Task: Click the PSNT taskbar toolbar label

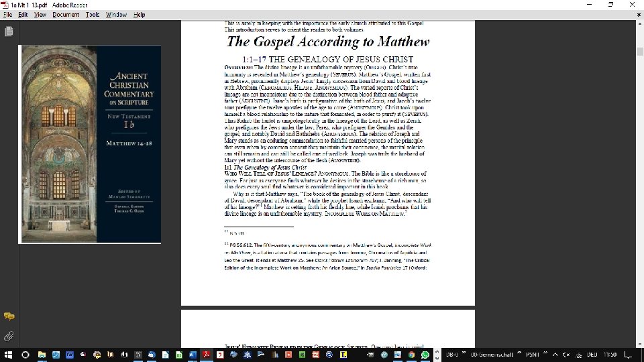Action: tap(533, 355)
